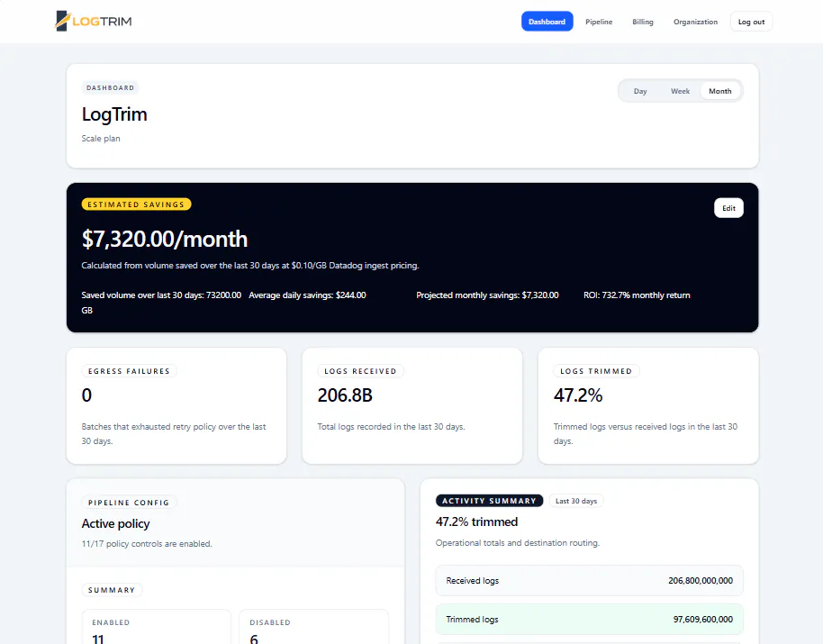Select the Month time range
823x644 pixels.
pos(720,91)
